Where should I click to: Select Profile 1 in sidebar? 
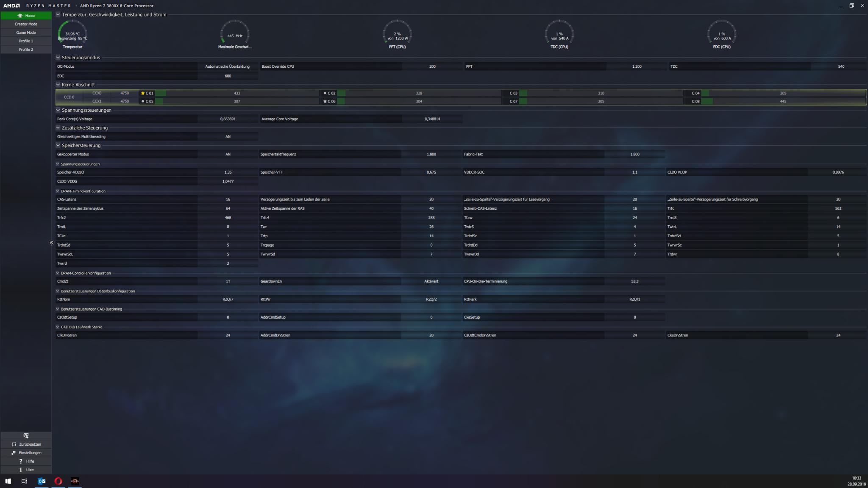click(26, 41)
